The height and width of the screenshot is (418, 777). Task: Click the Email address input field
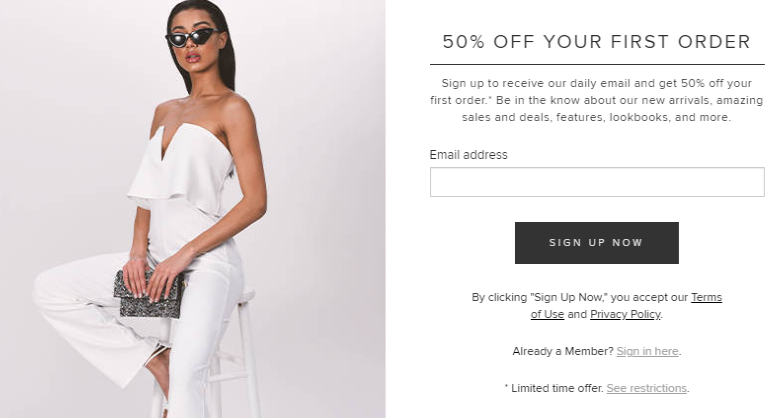(x=597, y=182)
